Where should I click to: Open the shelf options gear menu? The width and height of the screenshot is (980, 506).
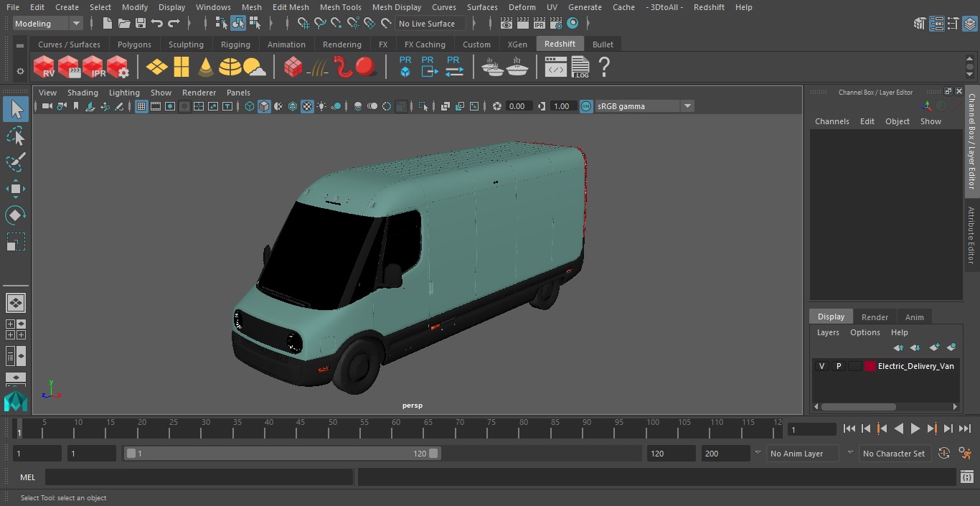coord(20,71)
